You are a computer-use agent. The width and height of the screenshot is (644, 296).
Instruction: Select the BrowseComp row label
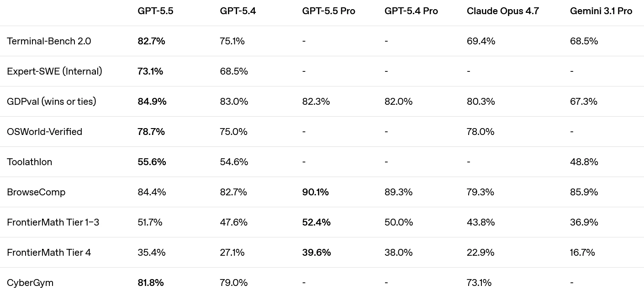pyautogui.click(x=36, y=192)
